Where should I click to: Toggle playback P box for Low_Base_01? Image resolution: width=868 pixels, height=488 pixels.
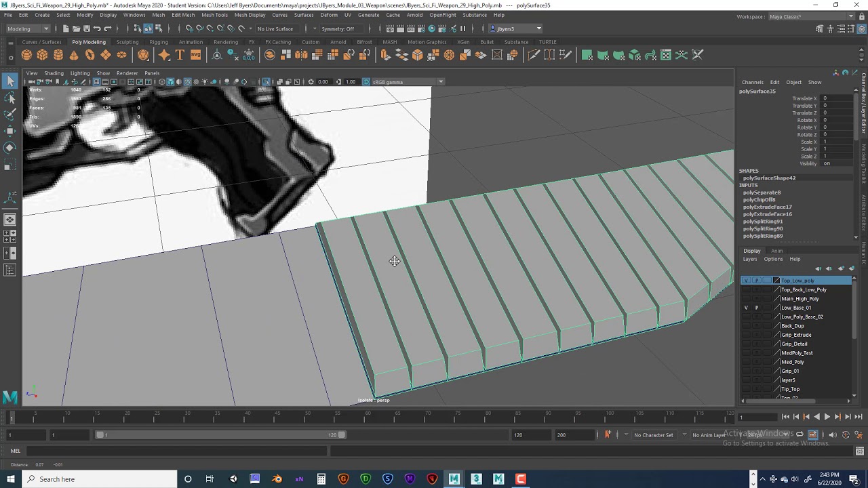tap(757, 308)
